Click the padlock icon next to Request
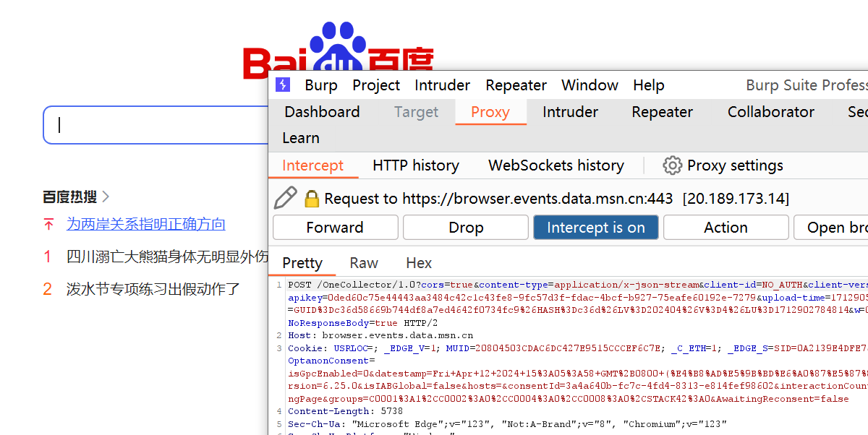868x435 pixels. [312, 199]
